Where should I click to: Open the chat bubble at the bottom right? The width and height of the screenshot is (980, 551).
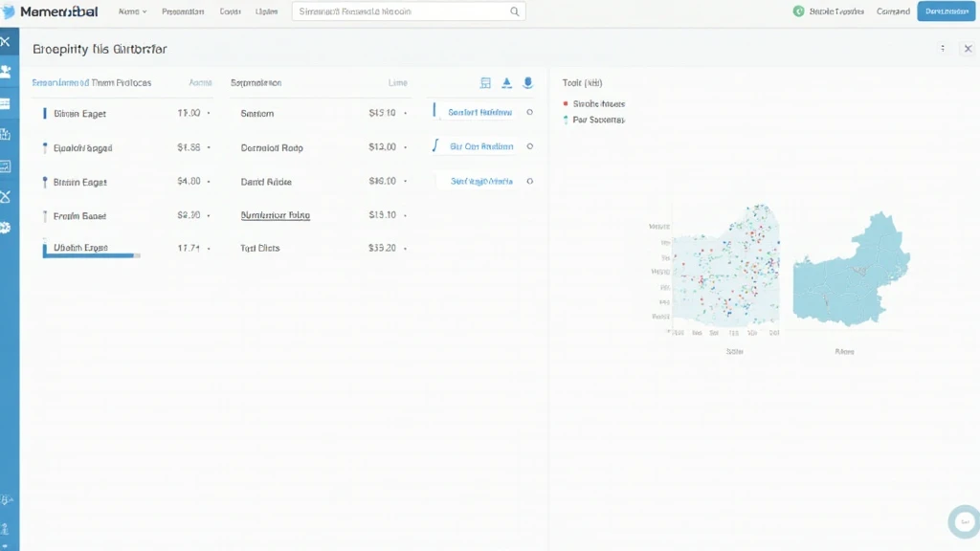963,521
